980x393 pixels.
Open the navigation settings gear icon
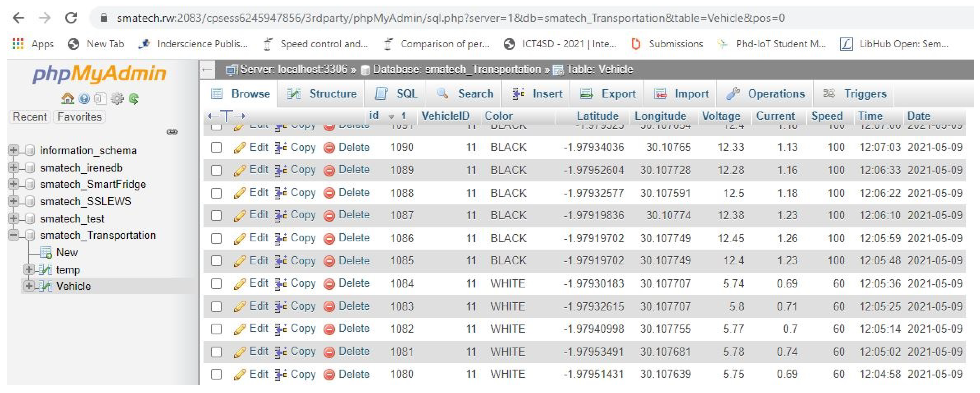coord(117,99)
